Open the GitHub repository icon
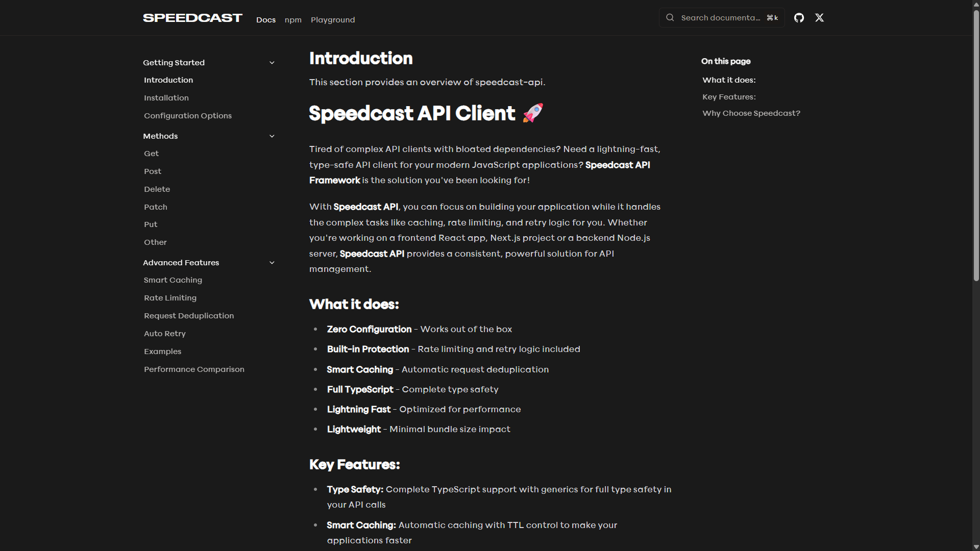This screenshot has height=551, width=980. click(x=799, y=18)
